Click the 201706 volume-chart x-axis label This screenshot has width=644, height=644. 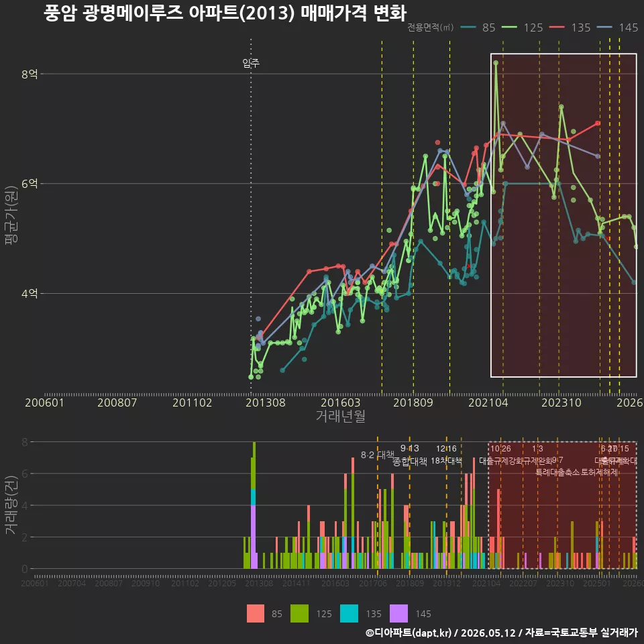[x=373, y=583]
